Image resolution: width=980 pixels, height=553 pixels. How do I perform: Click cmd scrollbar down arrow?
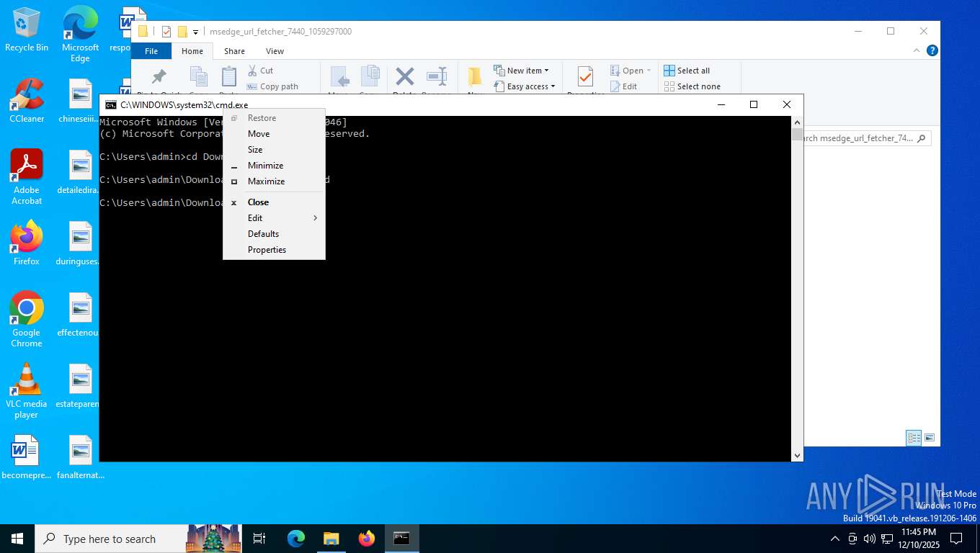coord(797,456)
